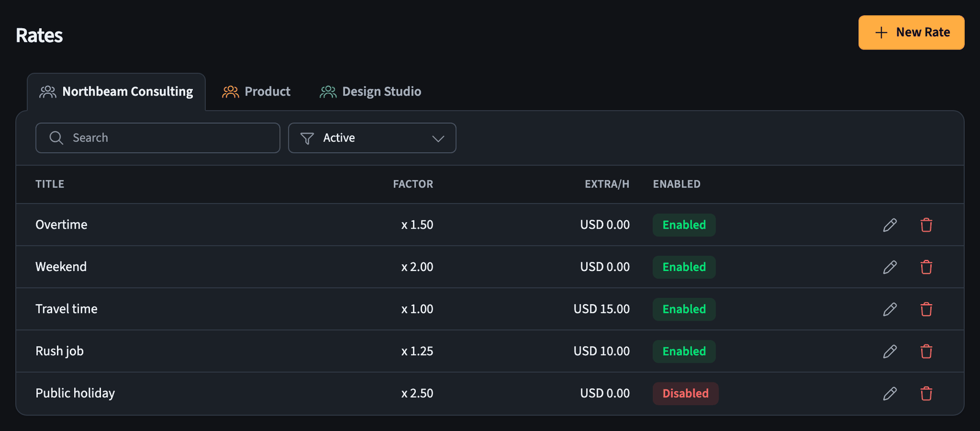The image size is (980, 431).
Task: Switch to the Product tab
Action: (x=256, y=92)
